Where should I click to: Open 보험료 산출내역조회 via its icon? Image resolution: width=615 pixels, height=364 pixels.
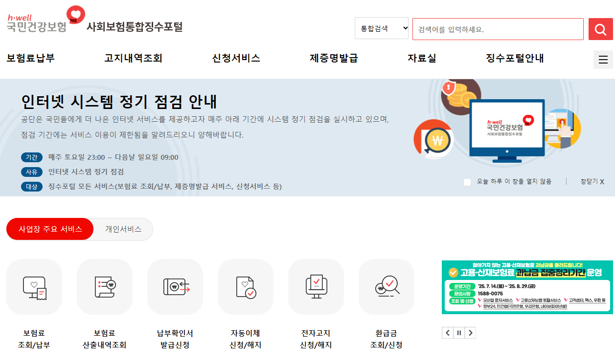(104, 287)
